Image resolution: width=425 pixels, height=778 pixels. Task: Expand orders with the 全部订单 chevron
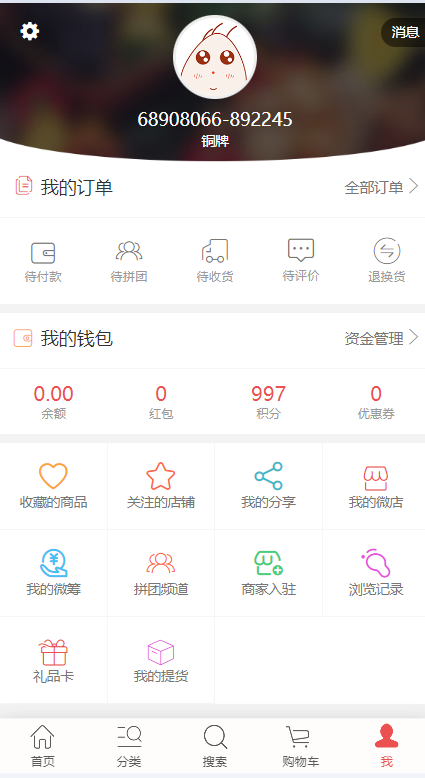point(414,187)
